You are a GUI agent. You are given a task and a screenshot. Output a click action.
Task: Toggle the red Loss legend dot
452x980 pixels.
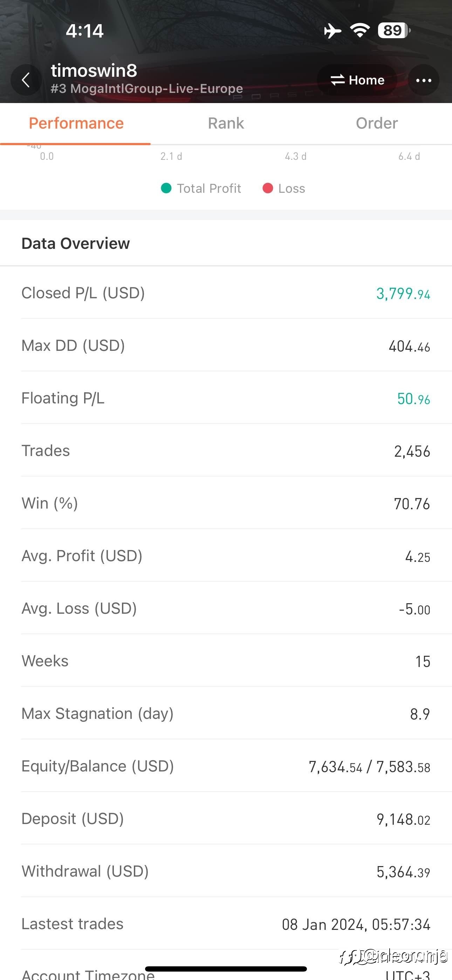point(267,188)
